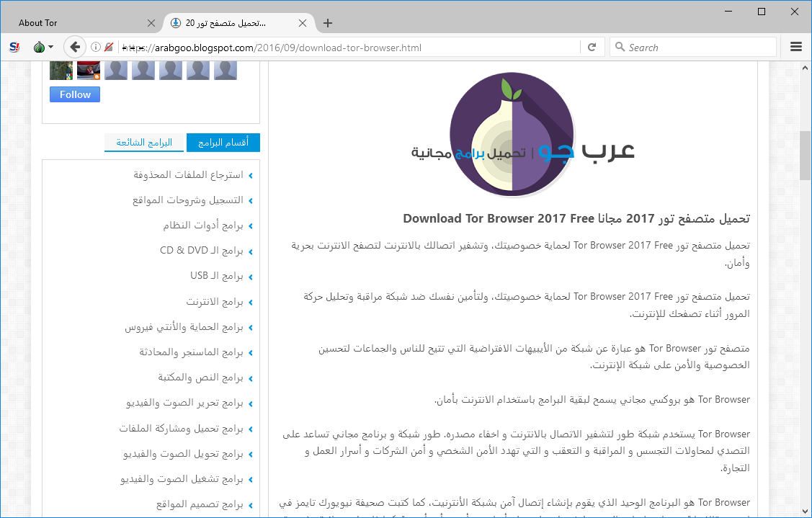
Task: Select the تحميل متصفح تور 20 tab
Action: 239,23
